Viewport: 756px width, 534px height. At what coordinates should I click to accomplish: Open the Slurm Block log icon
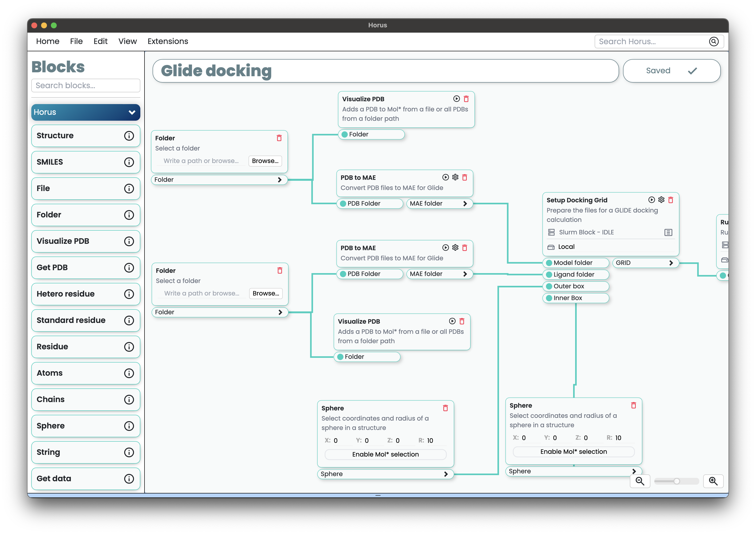[x=668, y=233]
